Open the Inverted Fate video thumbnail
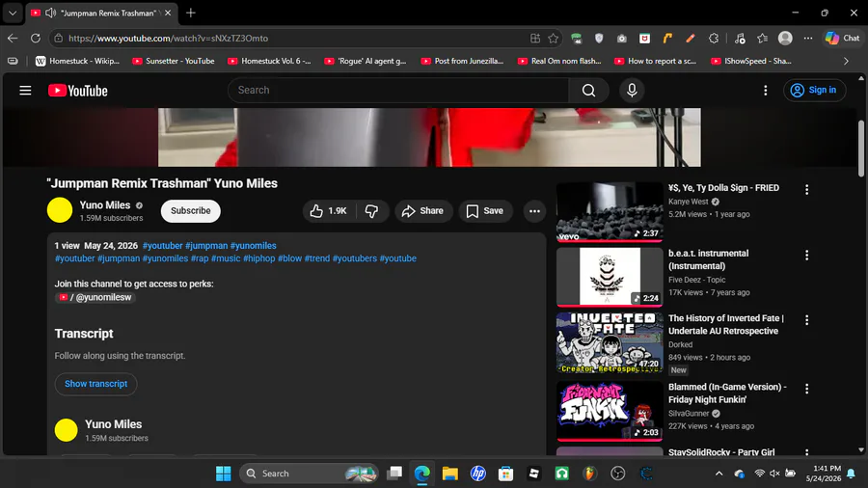The width and height of the screenshot is (868, 488). (x=610, y=342)
